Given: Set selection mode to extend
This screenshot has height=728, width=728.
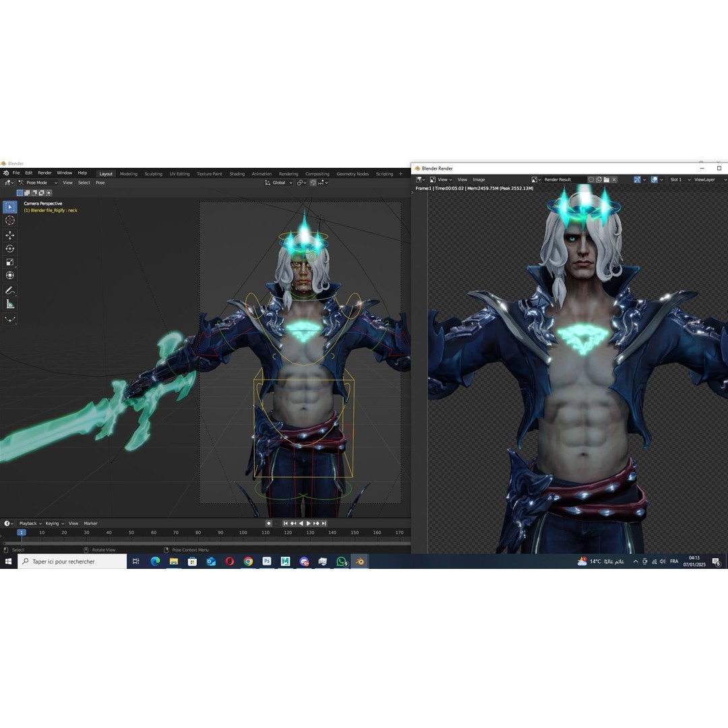Looking at the screenshot, I should (x=27, y=193).
